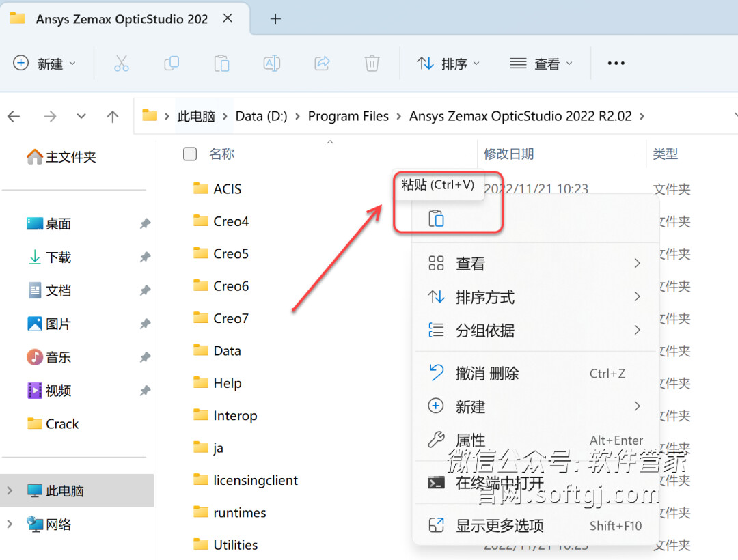The image size is (738, 560).
Task: Open 主文件夹 in the sidebar
Action: [61, 156]
